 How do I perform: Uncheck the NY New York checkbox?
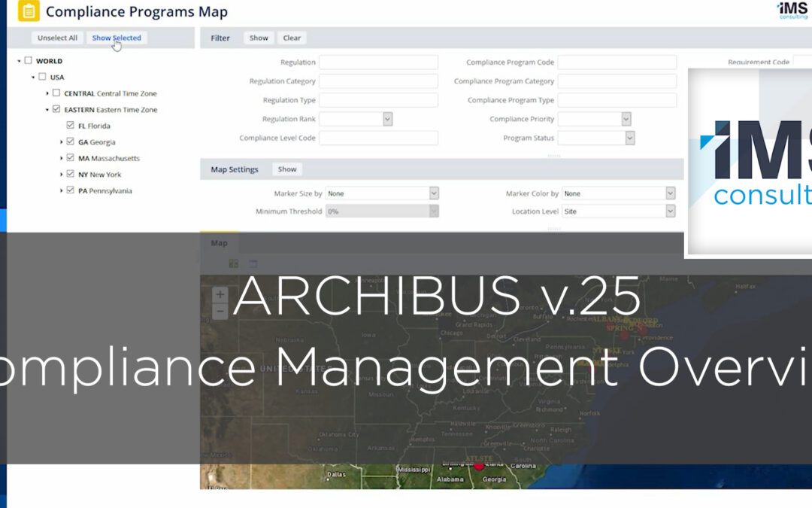(x=71, y=174)
